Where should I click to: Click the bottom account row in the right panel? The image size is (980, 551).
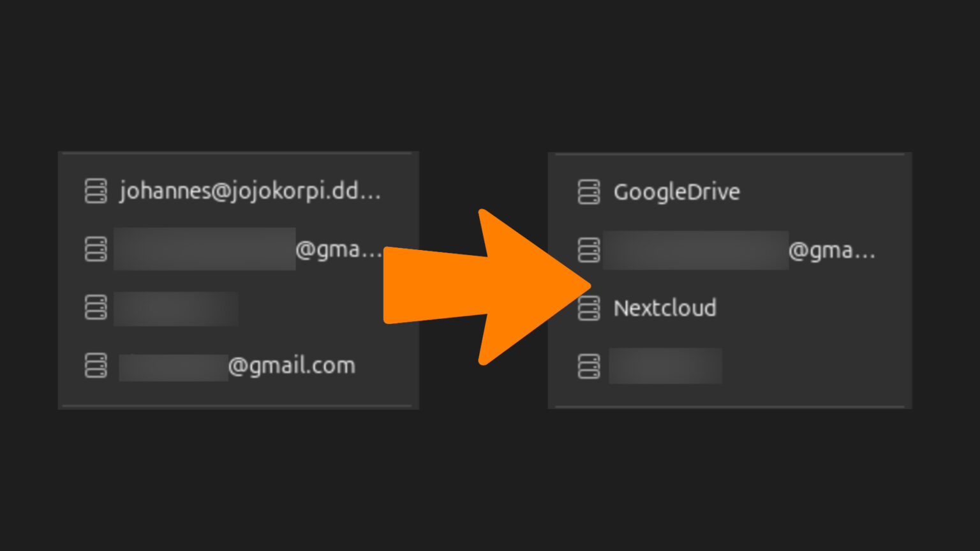coord(665,365)
